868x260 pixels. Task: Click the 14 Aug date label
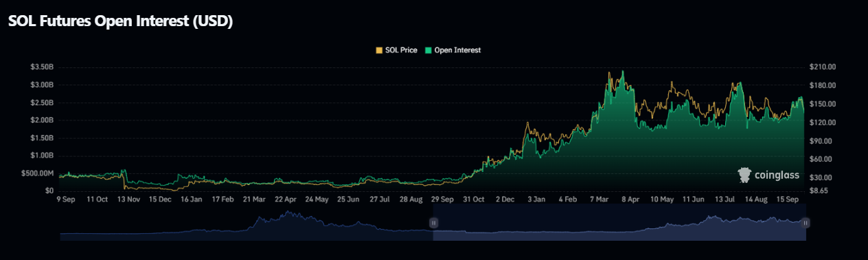756,199
